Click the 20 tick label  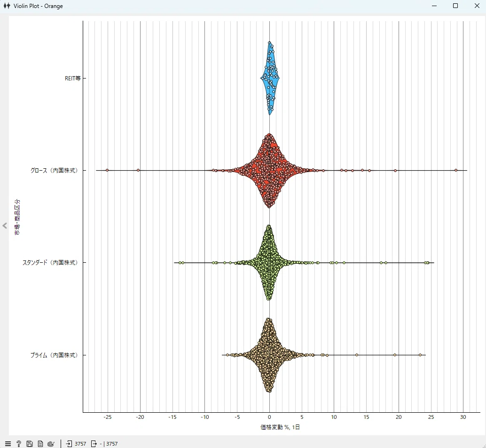click(x=399, y=417)
